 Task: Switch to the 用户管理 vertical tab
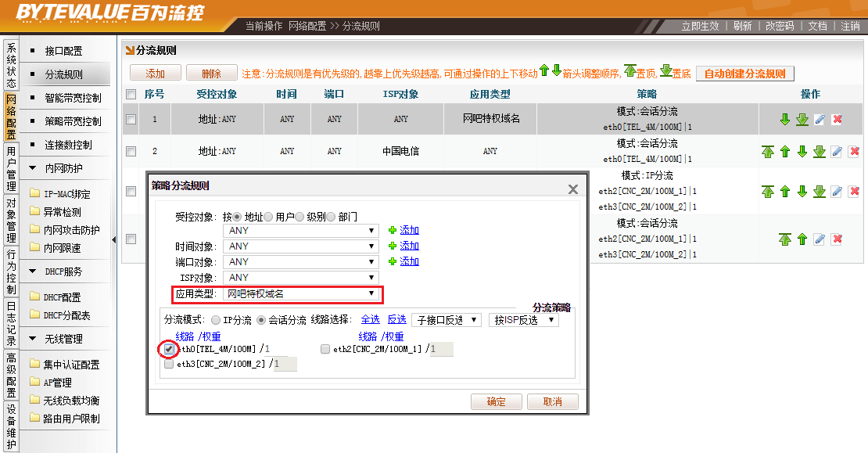(x=11, y=168)
